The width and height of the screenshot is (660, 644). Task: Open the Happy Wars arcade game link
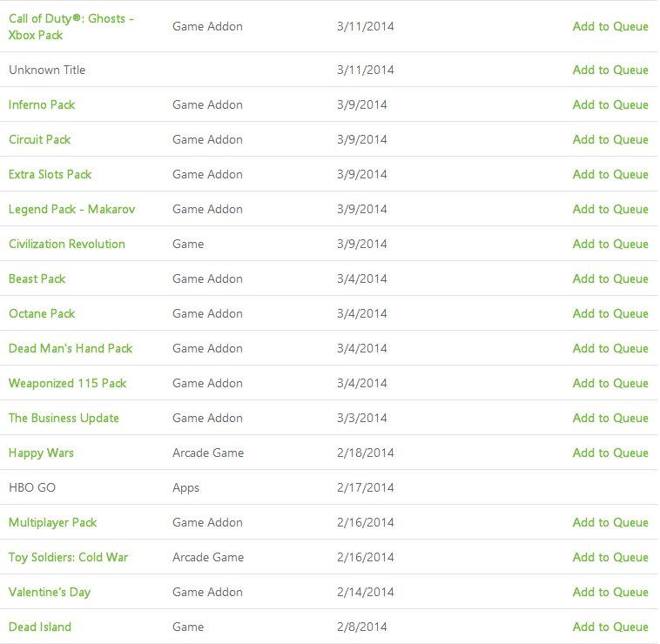41,453
